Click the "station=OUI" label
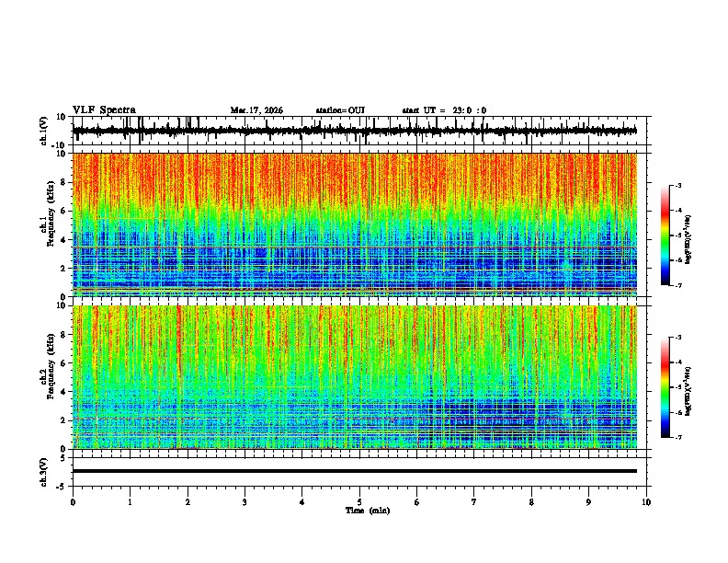 (340, 110)
